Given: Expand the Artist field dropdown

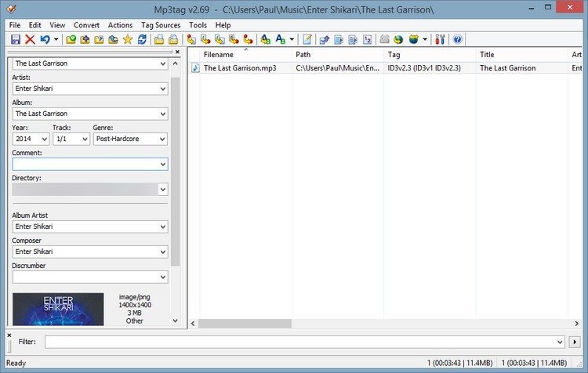Looking at the screenshot, I should tap(163, 89).
